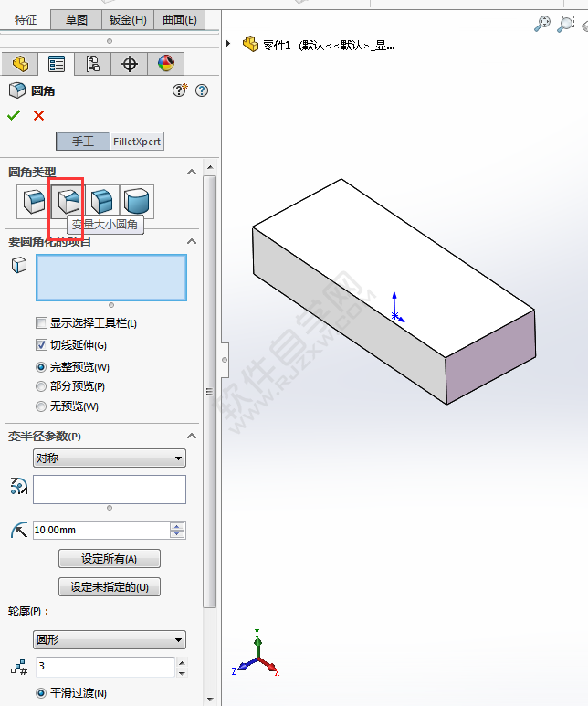Cancel the fillet with red X
Viewport: 588px width, 706px height.
pos(38,116)
